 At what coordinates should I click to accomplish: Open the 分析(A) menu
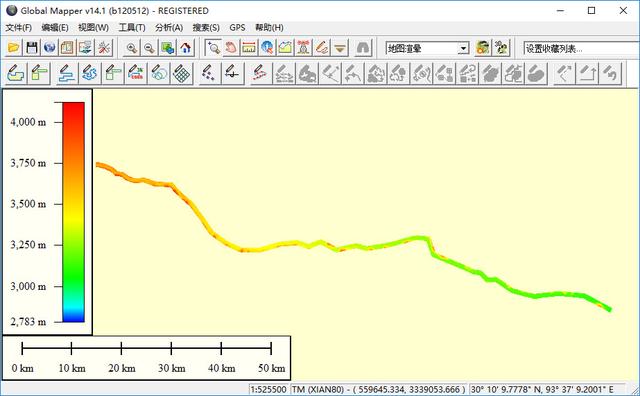click(169, 27)
